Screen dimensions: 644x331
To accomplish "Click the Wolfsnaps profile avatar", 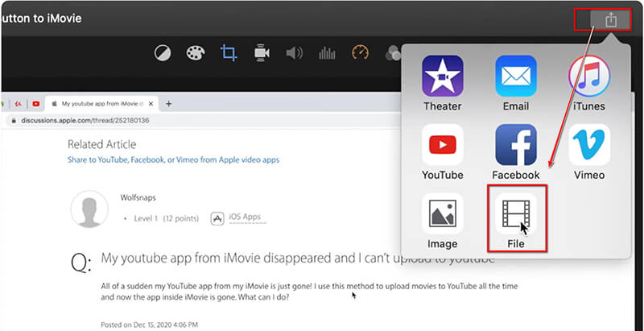I will pyautogui.click(x=89, y=209).
